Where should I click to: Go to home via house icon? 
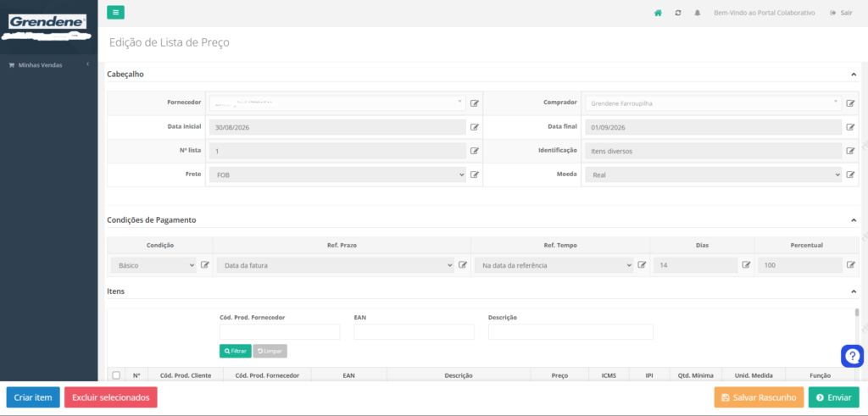658,13
